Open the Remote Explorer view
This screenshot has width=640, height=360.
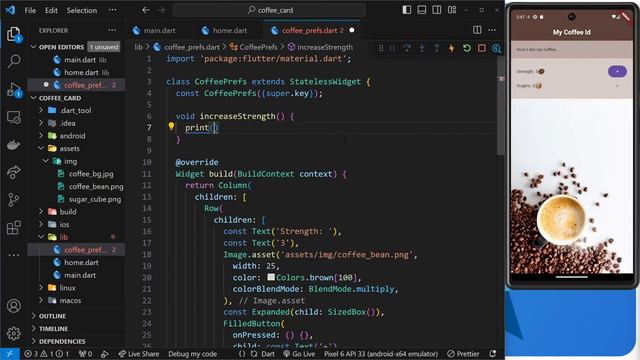point(14,118)
